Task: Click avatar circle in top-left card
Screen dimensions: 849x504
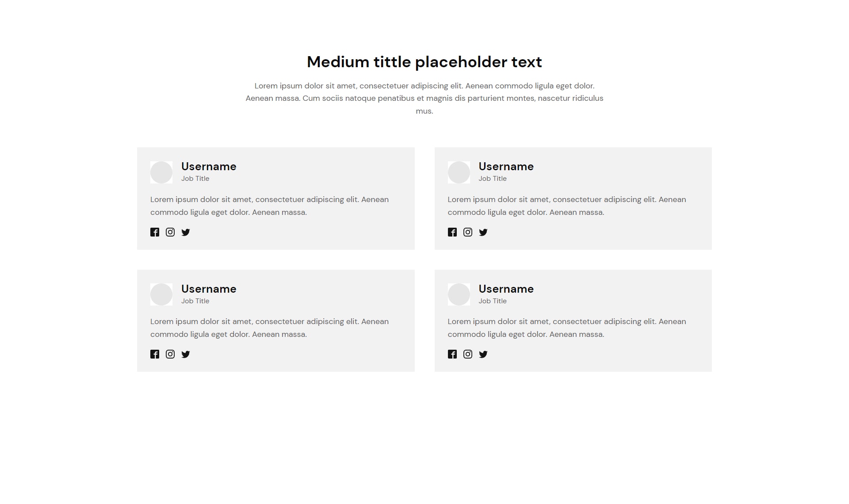Action: coord(161,172)
